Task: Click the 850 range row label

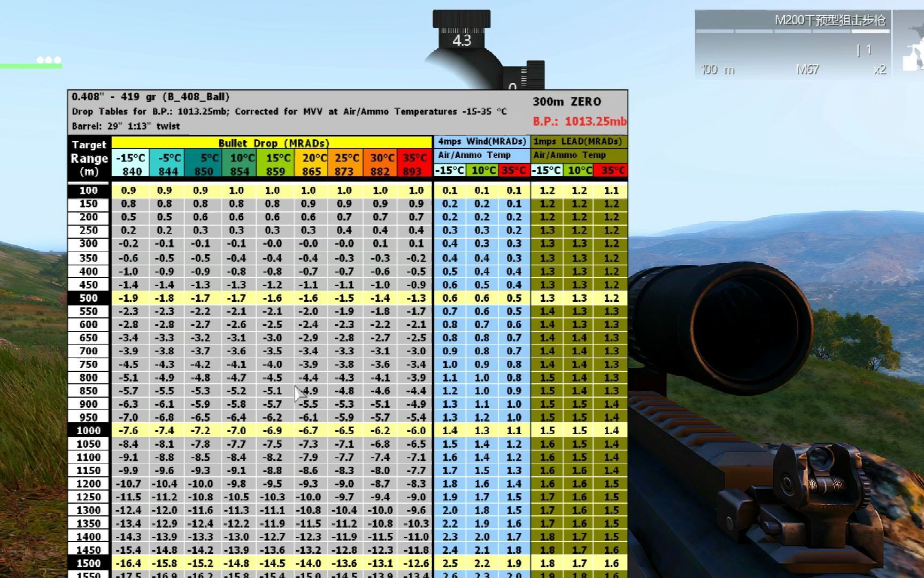Action: pyautogui.click(x=89, y=391)
